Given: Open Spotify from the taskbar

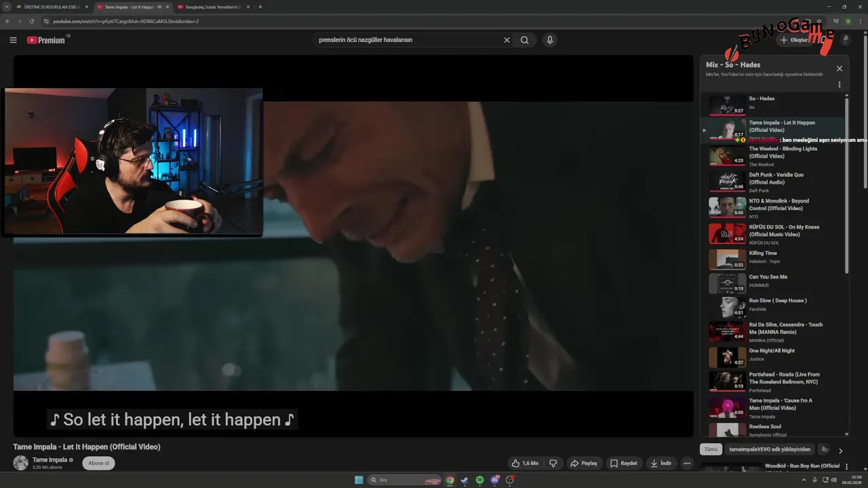Looking at the screenshot, I should click(x=479, y=480).
